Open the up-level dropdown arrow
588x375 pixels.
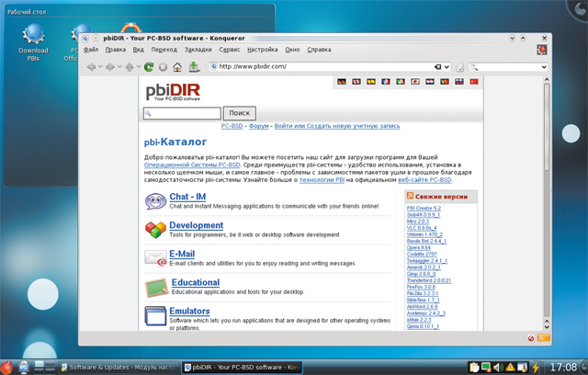[x=139, y=67]
